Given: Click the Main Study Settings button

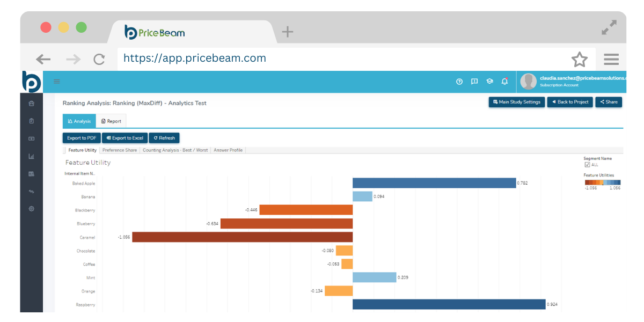Looking at the screenshot, I should coord(516,102).
